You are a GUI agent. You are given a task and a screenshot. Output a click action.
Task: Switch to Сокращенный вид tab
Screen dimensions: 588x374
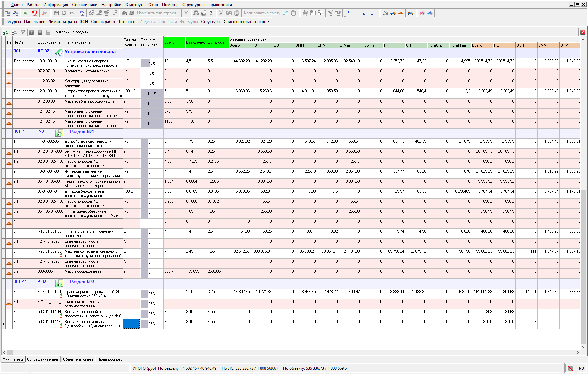coord(43,359)
